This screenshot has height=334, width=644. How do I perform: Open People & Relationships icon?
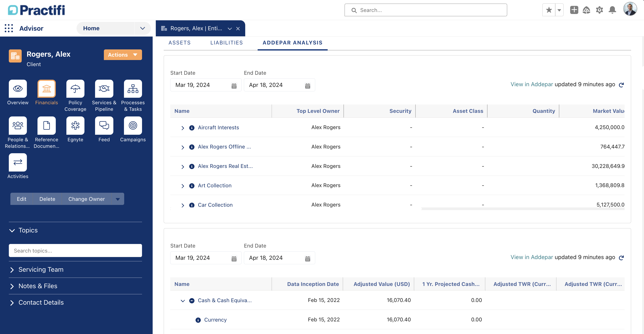tap(18, 125)
